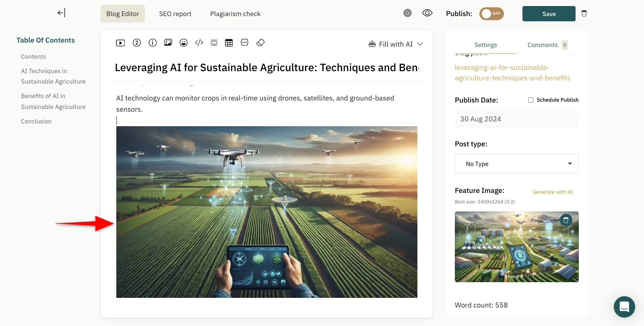Viewport: 644px width, 326px height.
Task: Click the feature image thumbnail
Action: 517,247
